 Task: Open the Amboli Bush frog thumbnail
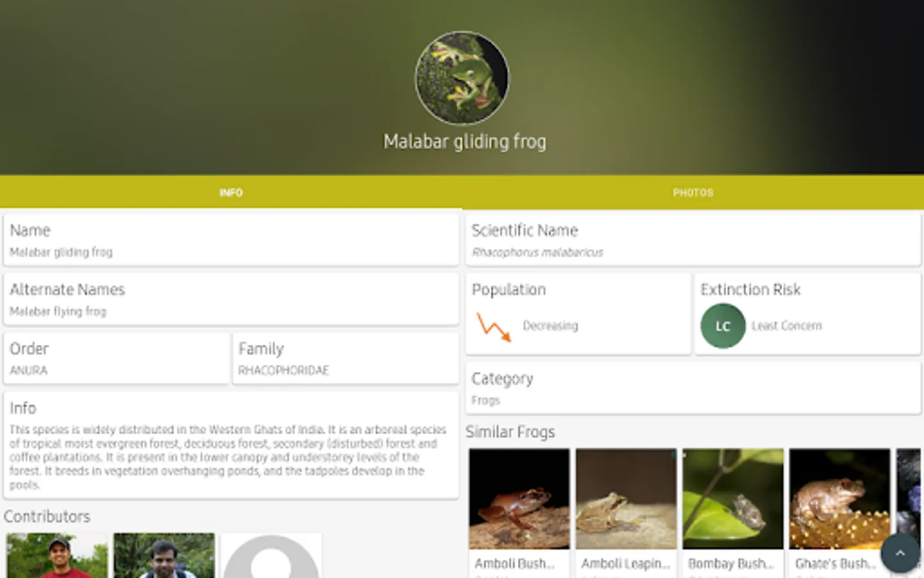point(519,512)
